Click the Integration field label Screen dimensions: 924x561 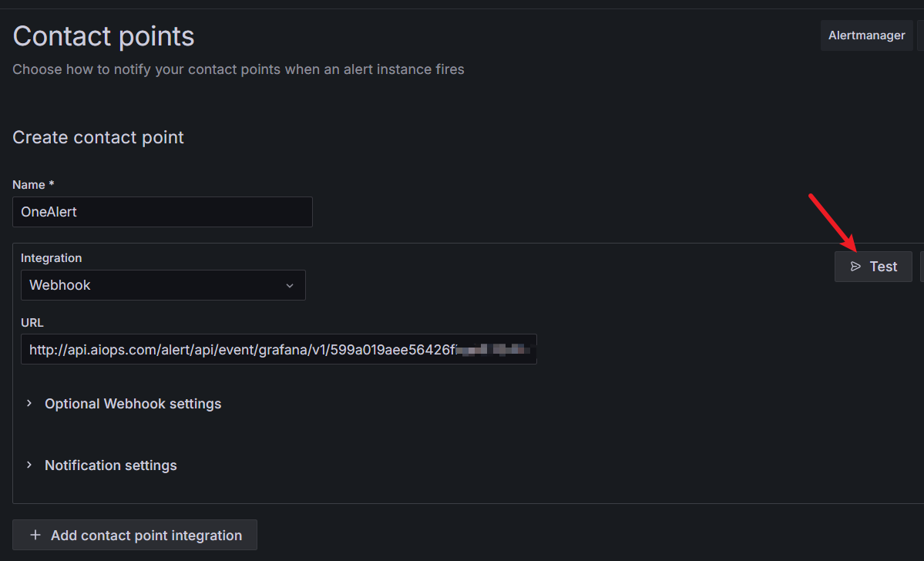[x=51, y=258]
